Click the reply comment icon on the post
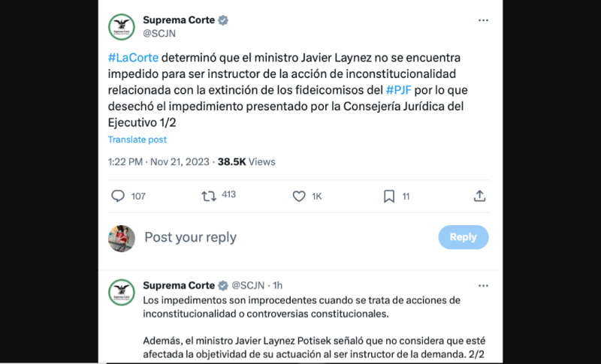 point(118,197)
